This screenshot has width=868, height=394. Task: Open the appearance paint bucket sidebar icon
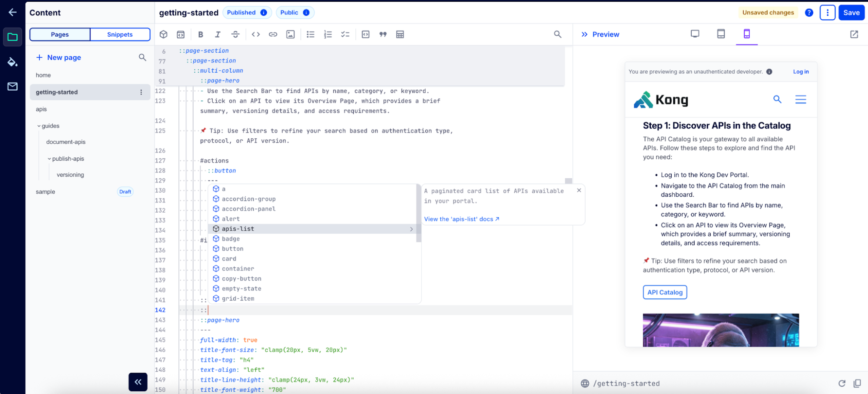pos(13,62)
